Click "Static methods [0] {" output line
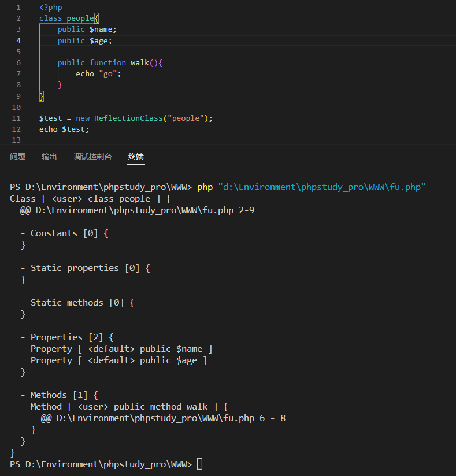The image size is (456, 476). tap(82, 303)
